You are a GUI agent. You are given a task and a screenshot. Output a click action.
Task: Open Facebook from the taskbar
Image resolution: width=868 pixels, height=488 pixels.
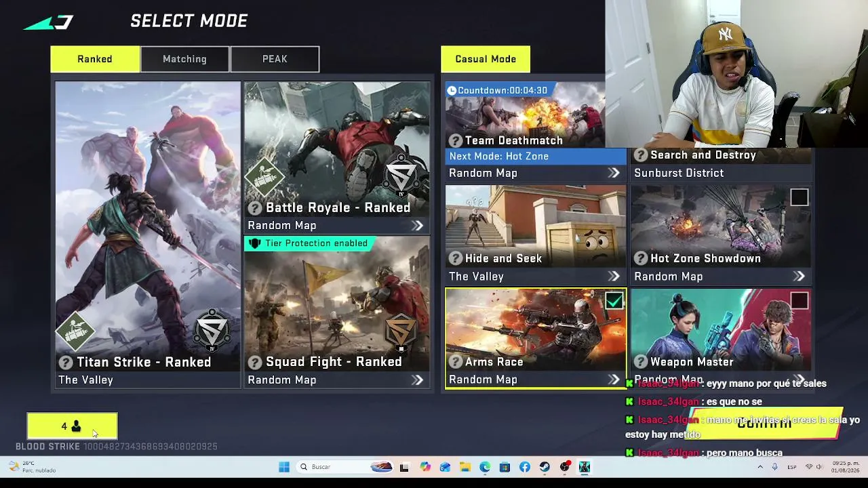pyautogui.click(x=525, y=467)
